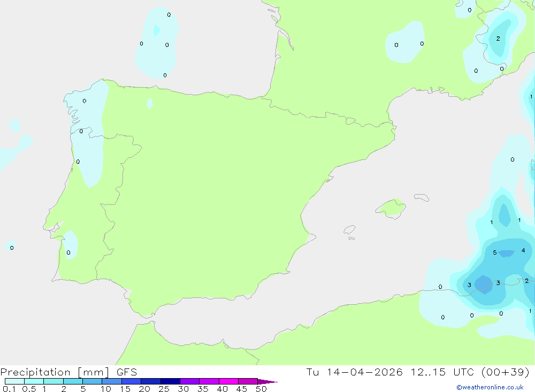Click legend scale label '10'
The height and width of the screenshot is (392, 535).
106,389
